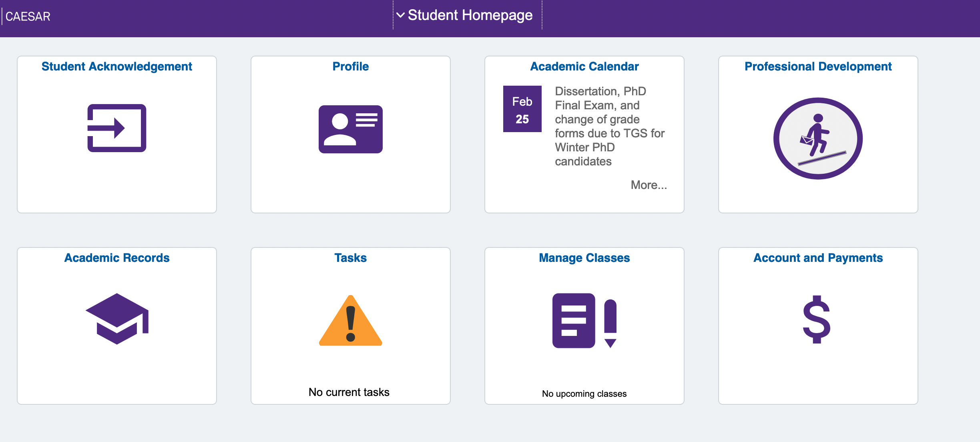Open the Academic Records tile title

[117, 258]
